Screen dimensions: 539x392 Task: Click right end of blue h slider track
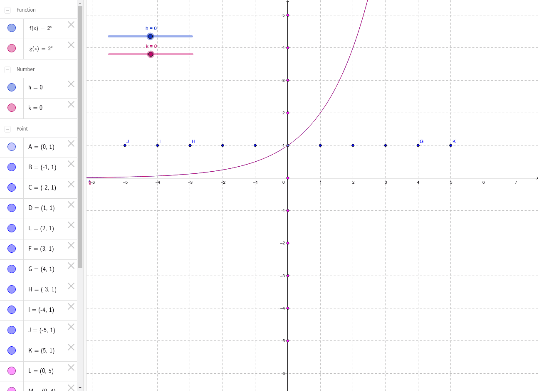tap(192, 36)
